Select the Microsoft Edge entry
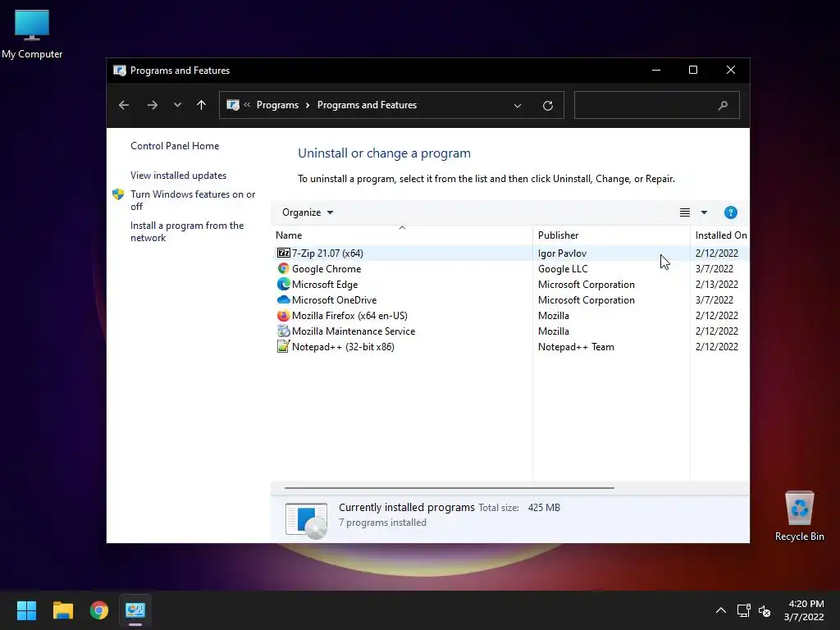 [325, 285]
